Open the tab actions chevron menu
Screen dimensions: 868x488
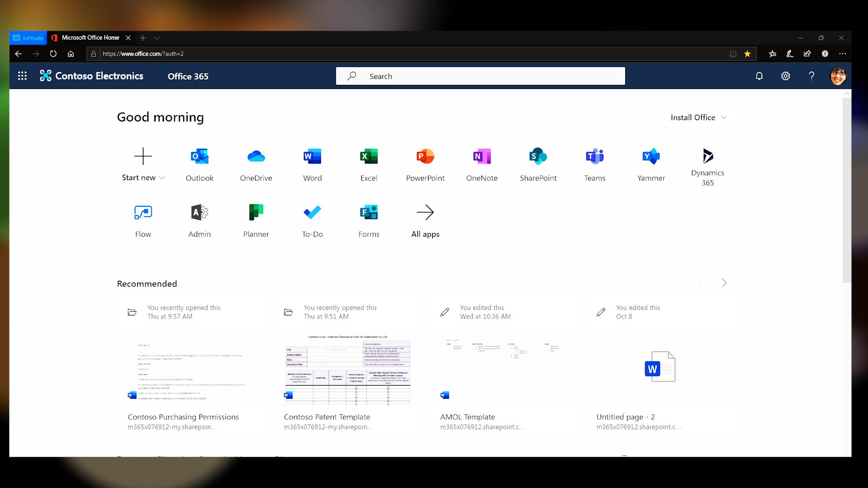pyautogui.click(x=157, y=38)
